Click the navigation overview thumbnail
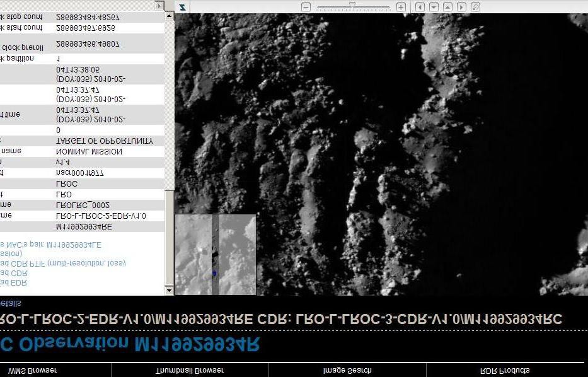 [x=215, y=255]
